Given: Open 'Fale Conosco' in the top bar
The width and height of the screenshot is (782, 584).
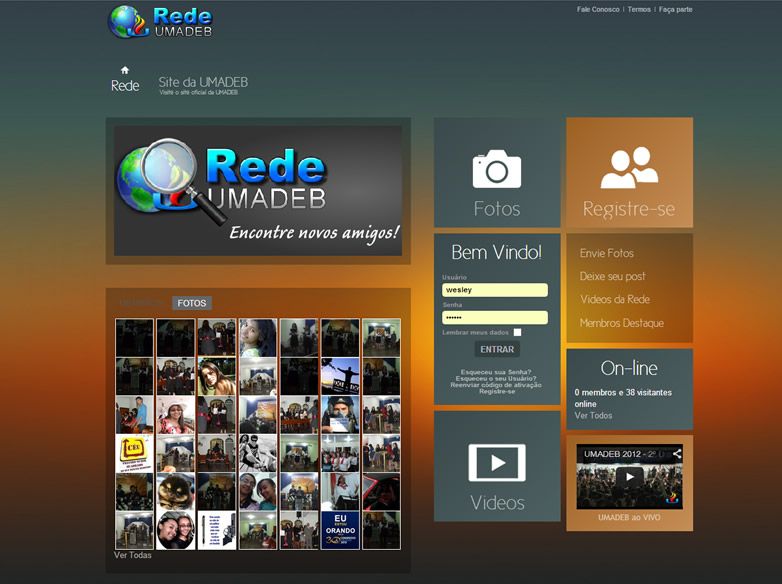Looking at the screenshot, I should click(598, 9).
